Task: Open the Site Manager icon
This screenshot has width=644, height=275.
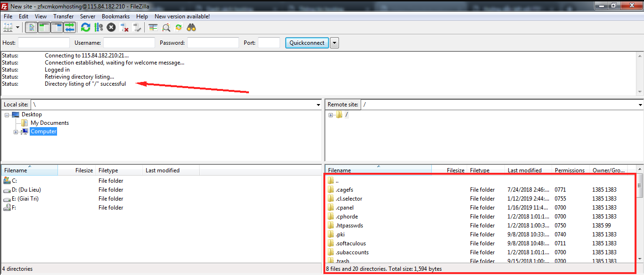Action: [8, 27]
